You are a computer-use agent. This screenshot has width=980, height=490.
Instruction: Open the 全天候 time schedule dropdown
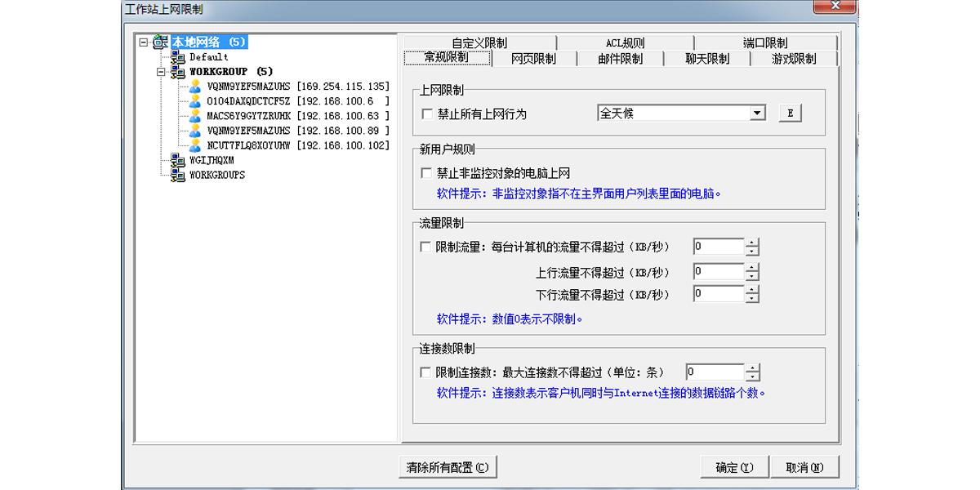(759, 112)
